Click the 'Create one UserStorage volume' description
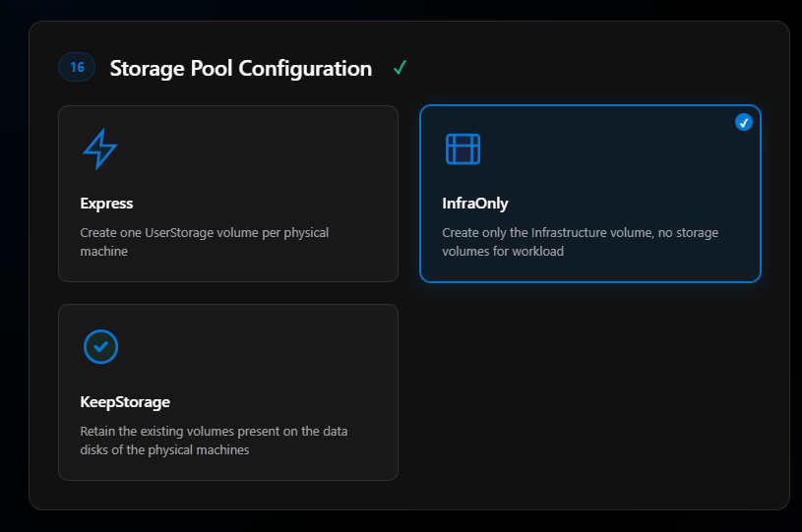The image size is (802, 532). tap(204, 233)
